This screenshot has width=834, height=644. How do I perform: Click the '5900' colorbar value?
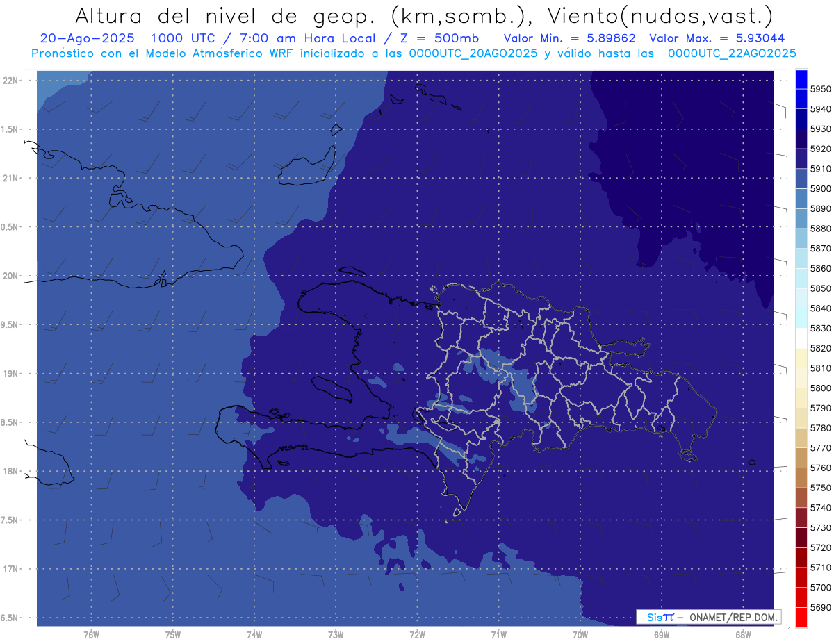click(x=821, y=188)
